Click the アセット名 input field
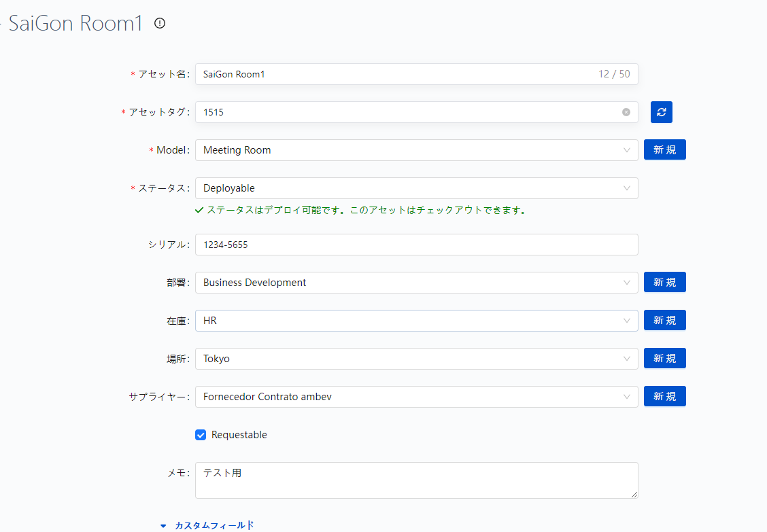 [394, 74]
